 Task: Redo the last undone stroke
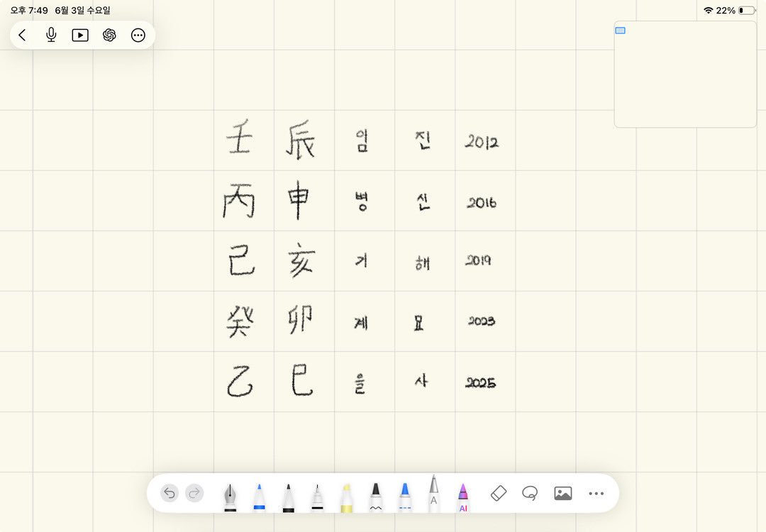click(194, 493)
